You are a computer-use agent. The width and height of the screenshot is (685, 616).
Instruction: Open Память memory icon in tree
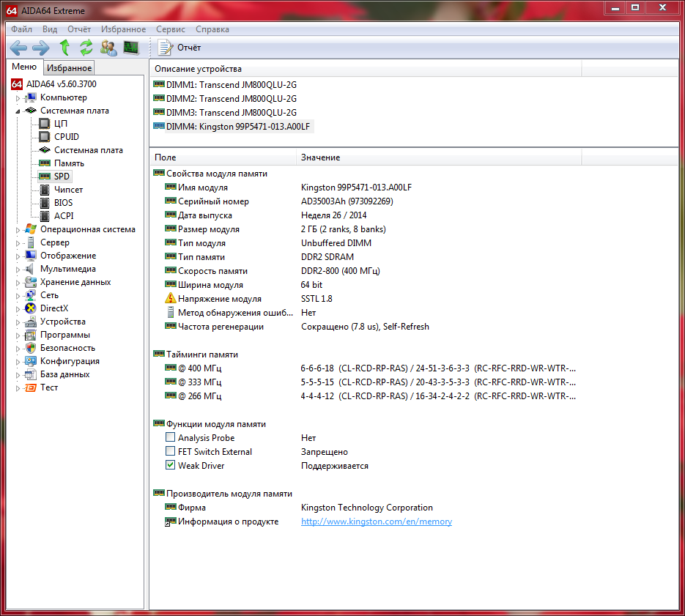click(45, 163)
